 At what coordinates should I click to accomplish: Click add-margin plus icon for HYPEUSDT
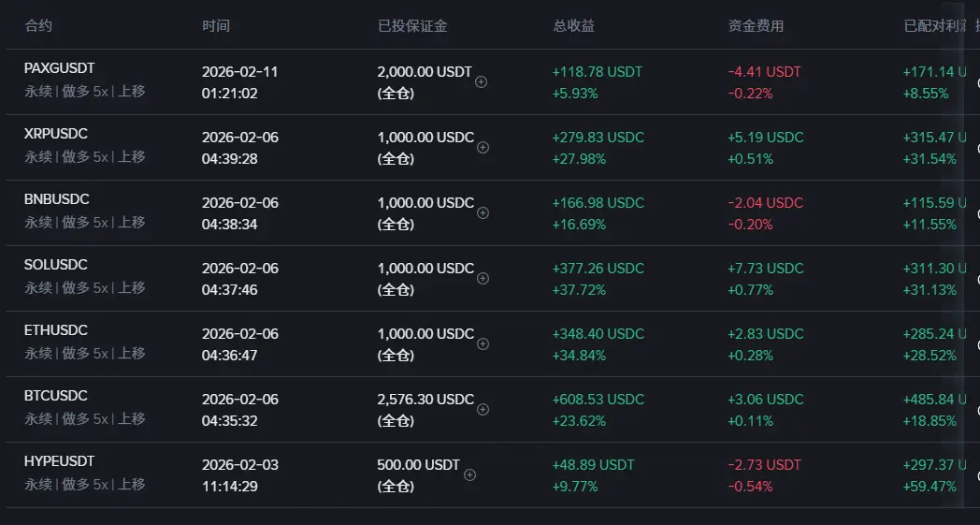coord(469,474)
